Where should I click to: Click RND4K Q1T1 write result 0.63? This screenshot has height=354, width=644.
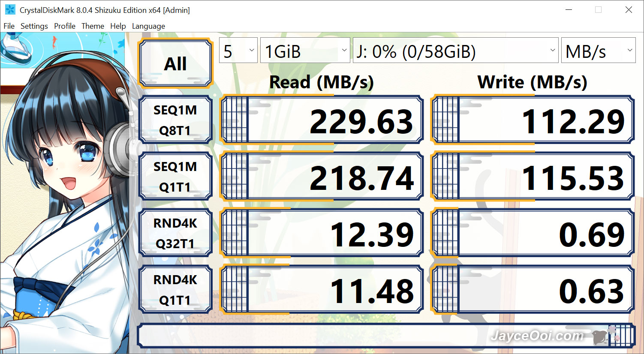point(533,290)
